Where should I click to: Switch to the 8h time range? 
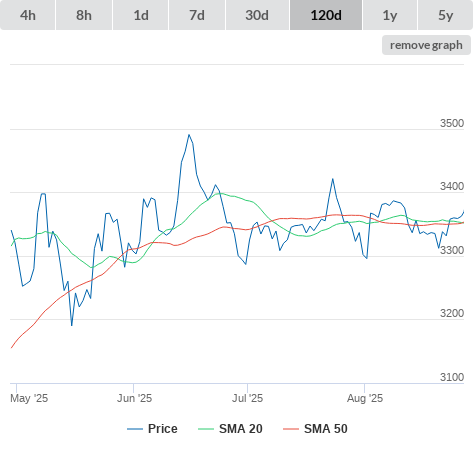click(84, 15)
